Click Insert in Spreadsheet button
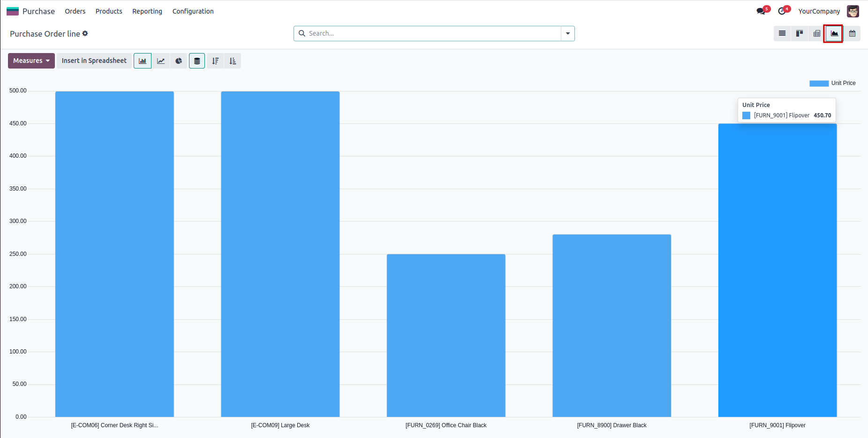 coord(94,61)
